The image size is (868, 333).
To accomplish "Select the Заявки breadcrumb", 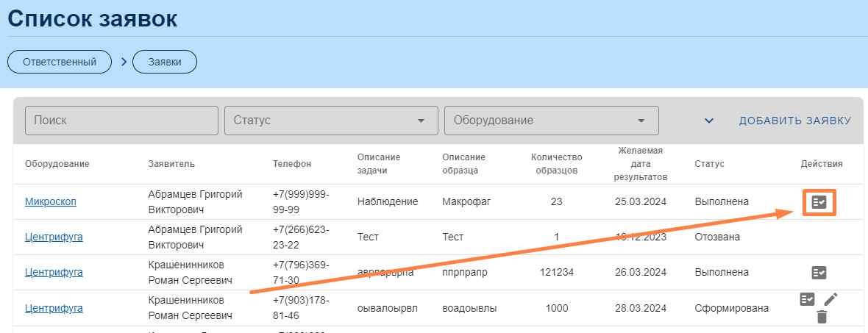I will click(x=165, y=62).
